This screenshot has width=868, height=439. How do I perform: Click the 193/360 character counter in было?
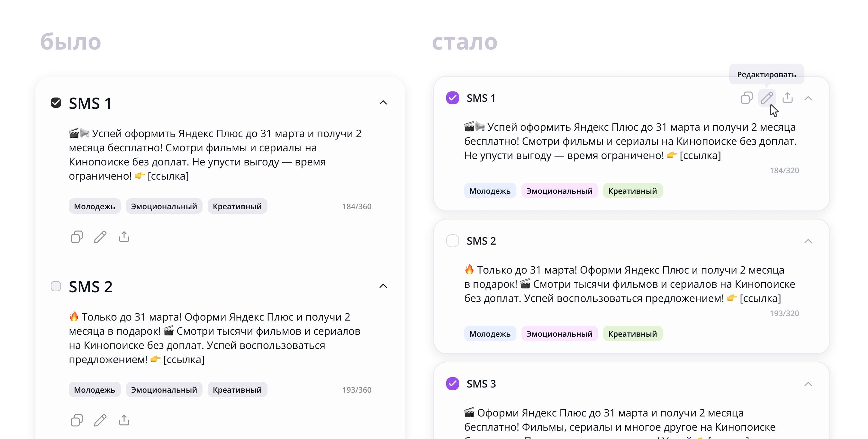(x=357, y=390)
